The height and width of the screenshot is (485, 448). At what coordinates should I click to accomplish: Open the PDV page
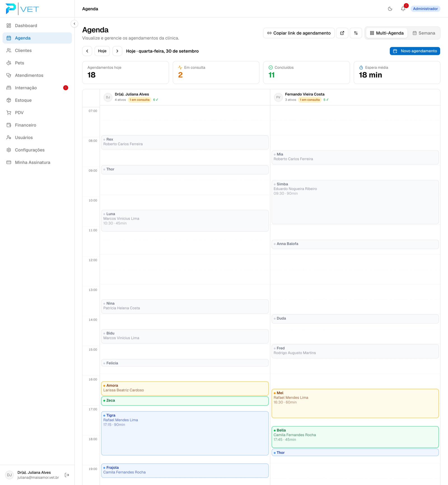click(37, 113)
